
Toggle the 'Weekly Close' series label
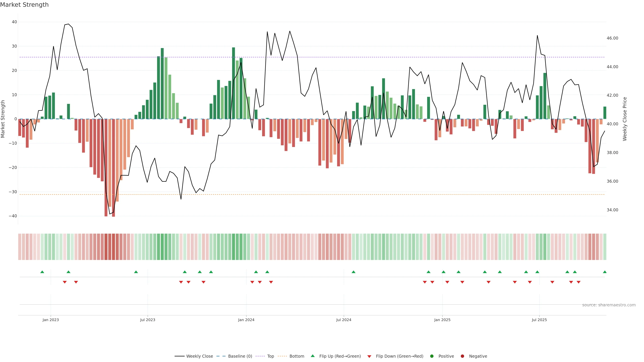coord(200,356)
